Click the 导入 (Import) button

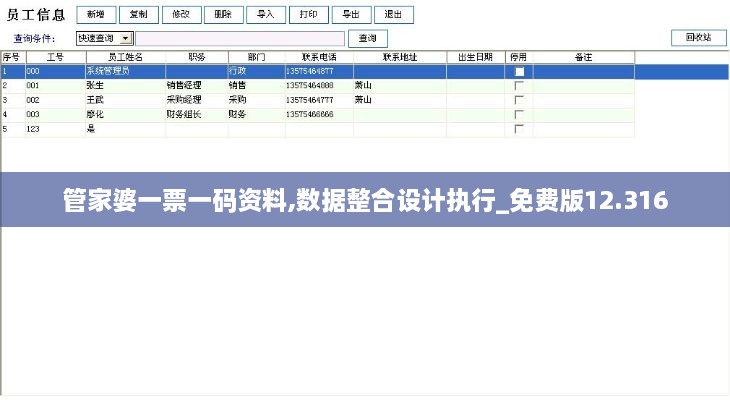(x=266, y=15)
